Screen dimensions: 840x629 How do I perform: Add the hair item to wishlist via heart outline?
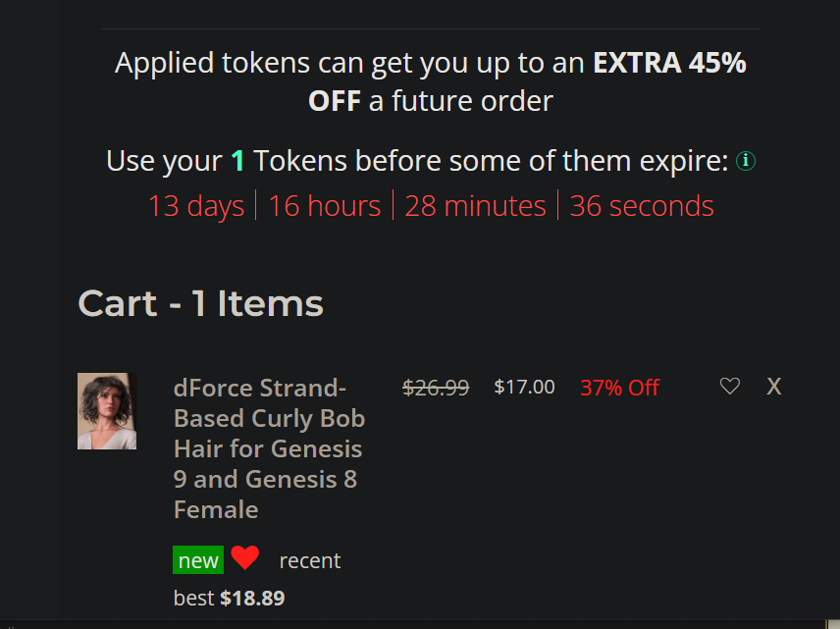point(729,387)
